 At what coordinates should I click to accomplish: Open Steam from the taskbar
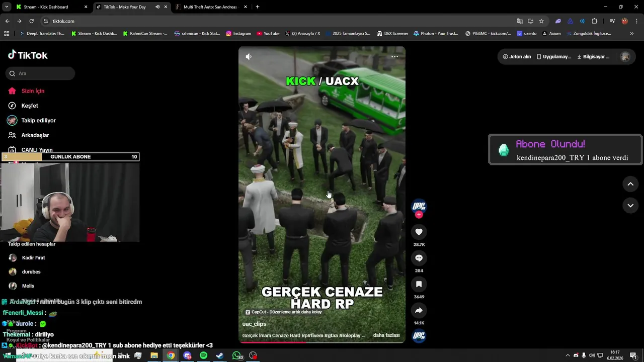click(220, 355)
